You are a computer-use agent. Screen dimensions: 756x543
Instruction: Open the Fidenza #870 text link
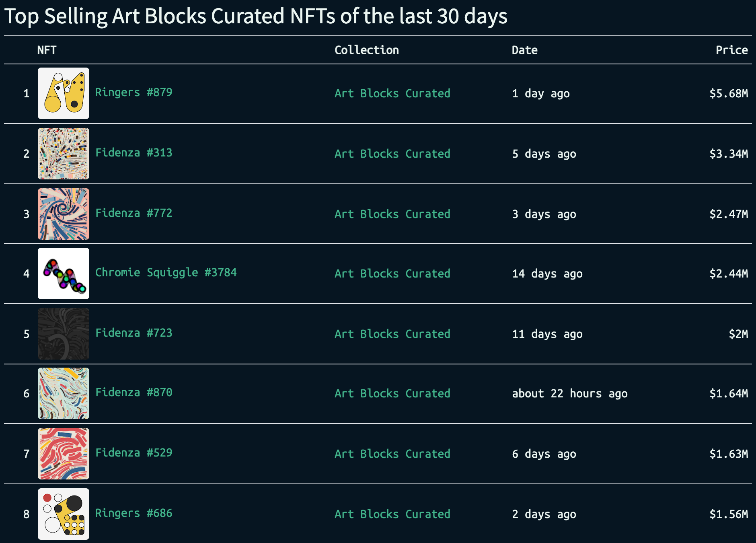coord(134,393)
